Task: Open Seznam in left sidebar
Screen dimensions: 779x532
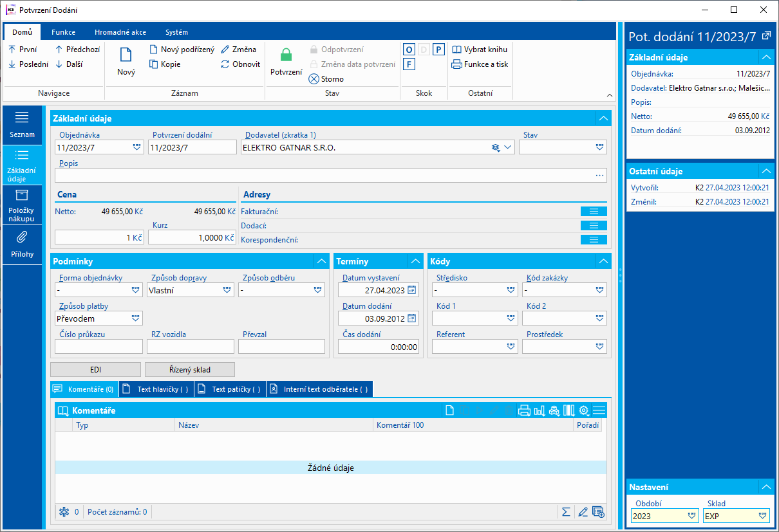Action: coord(22,125)
